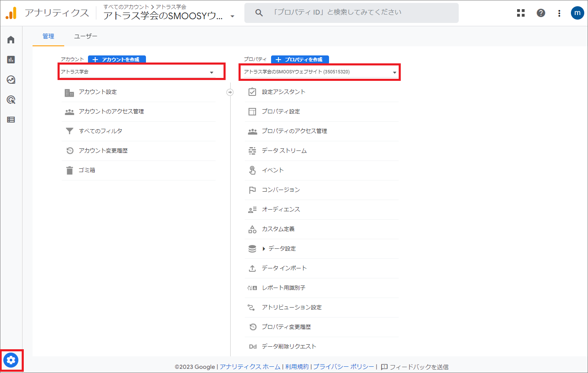This screenshot has width=588, height=373.
Task: Open the user avatar 'm' account menu
Action: pyautogui.click(x=577, y=13)
